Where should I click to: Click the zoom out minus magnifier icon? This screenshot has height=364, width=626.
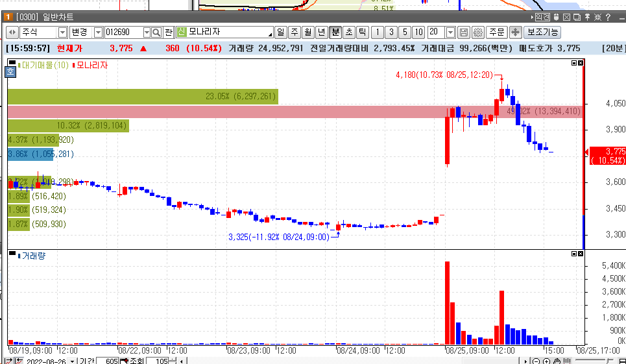[536, 361]
